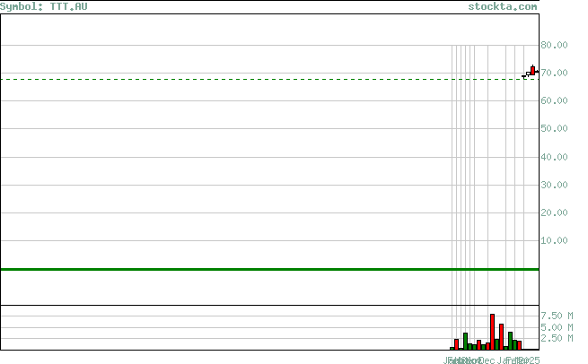Image resolution: width=588 pixels, height=364 pixels.
Task: Click the Symbol: TTT.AU label
Action: [43, 6]
